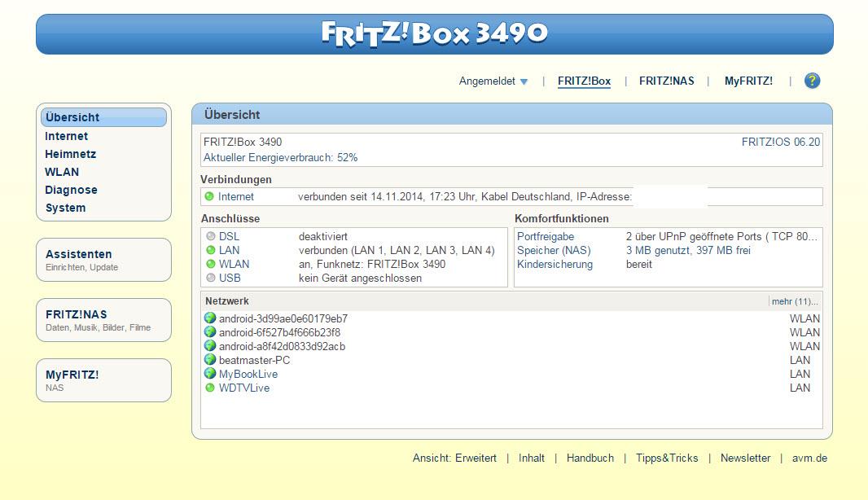868x500 pixels.
Task: Open device android-3d99ae0e60179eb7
Action: (x=283, y=318)
